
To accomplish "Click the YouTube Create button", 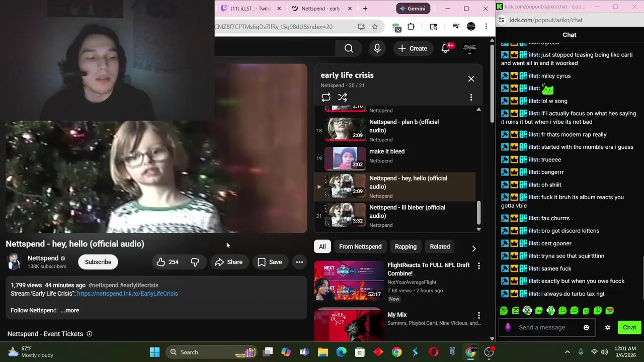I will tap(413, 48).
